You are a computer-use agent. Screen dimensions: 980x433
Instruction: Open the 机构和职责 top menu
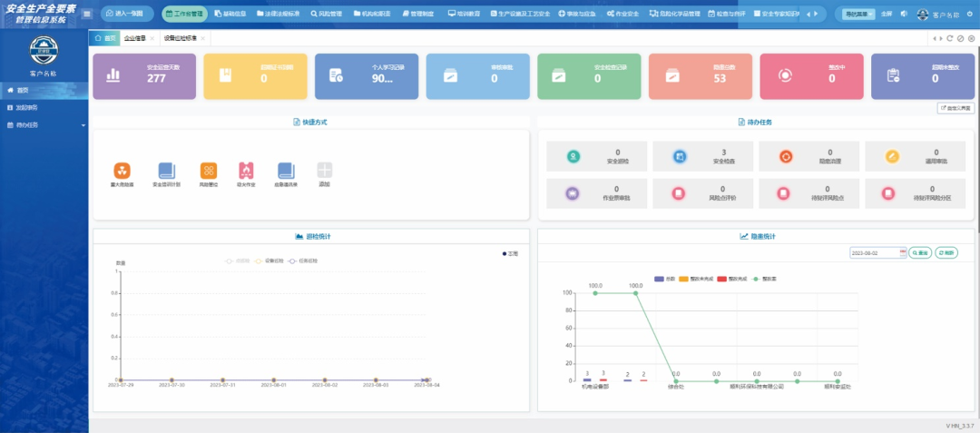click(372, 14)
